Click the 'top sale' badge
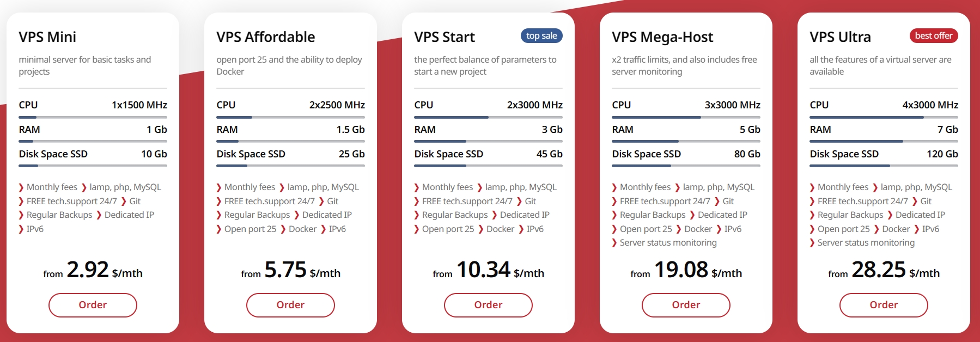 (x=541, y=36)
